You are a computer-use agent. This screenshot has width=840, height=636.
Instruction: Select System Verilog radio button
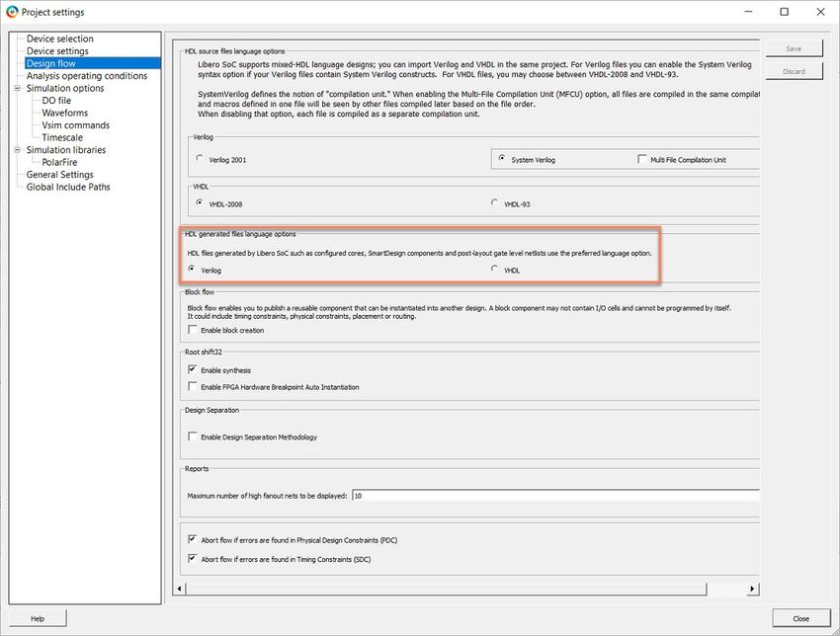(501, 158)
